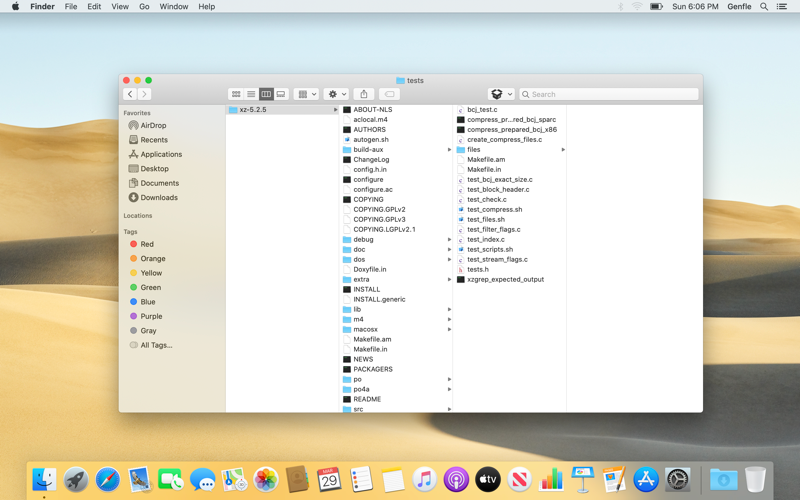Open Messages from the Dock

(203, 480)
